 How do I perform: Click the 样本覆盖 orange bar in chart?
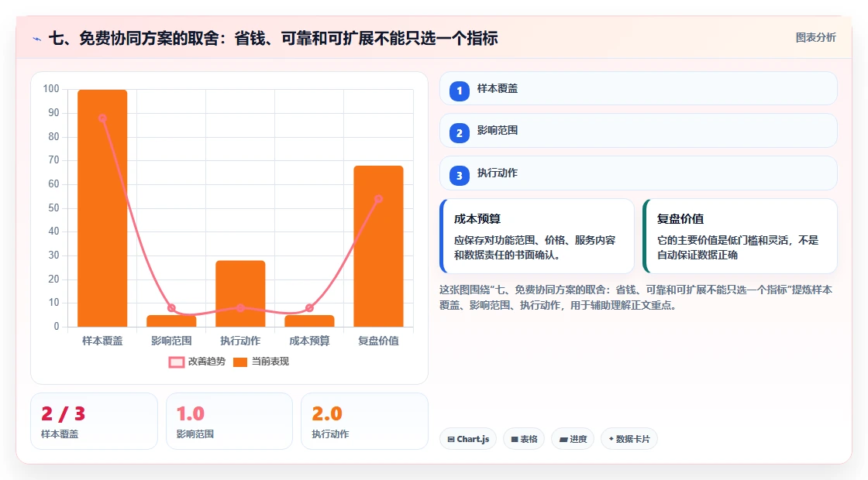(102, 208)
